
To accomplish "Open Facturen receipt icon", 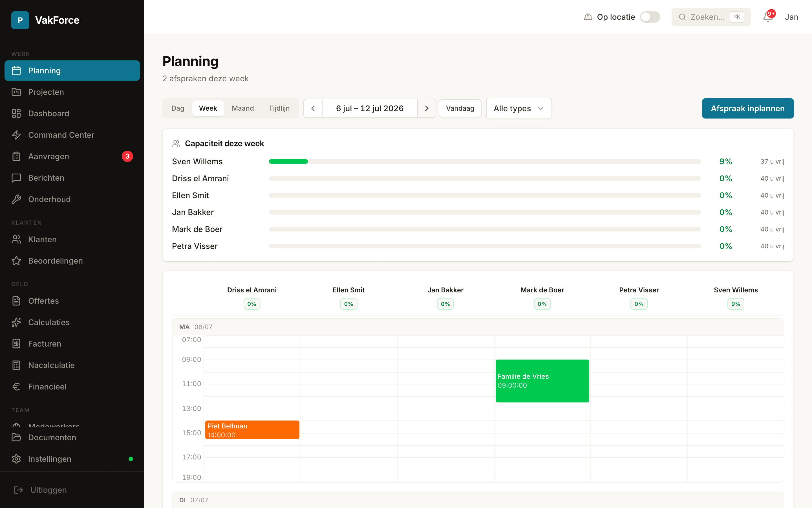I will [x=16, y=344].
